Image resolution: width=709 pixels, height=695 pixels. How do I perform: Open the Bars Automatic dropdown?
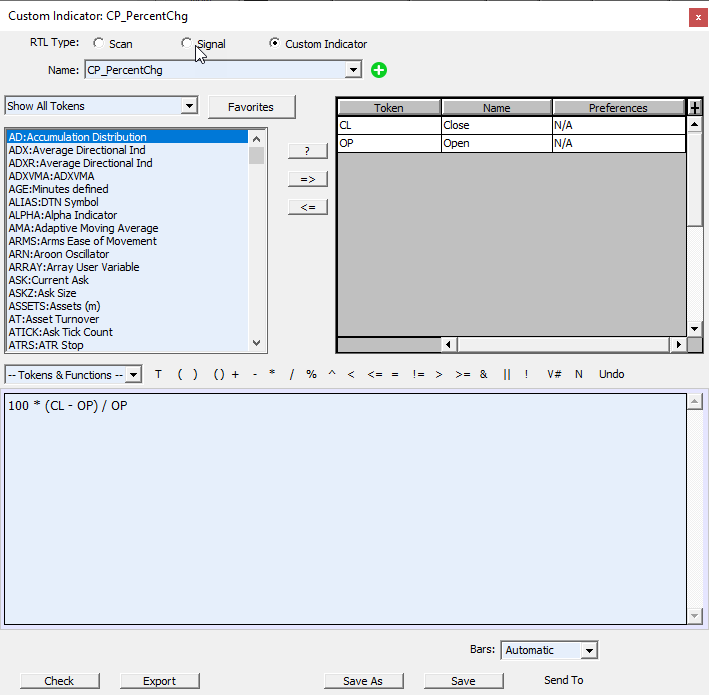click(x=589, y=651)
